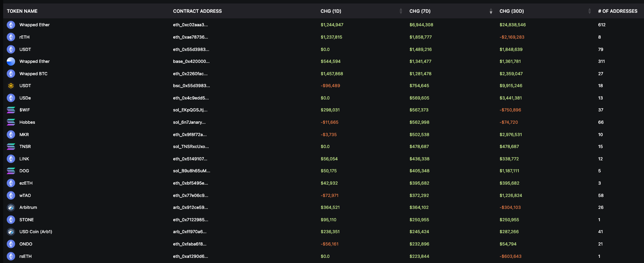
Task: Click contract address eth_0xae78736...
Action: [190, 37]
